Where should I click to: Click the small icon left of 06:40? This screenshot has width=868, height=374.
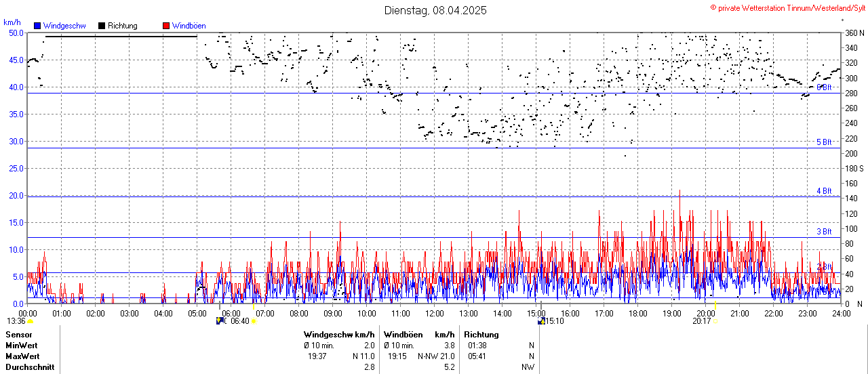pyautogui.click(x=219, y=320)
